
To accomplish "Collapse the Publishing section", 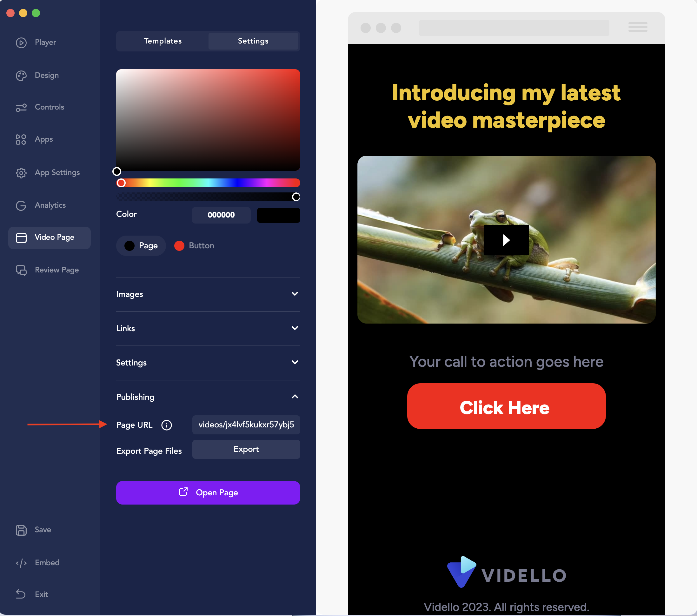I will click(x=208, y=397).
